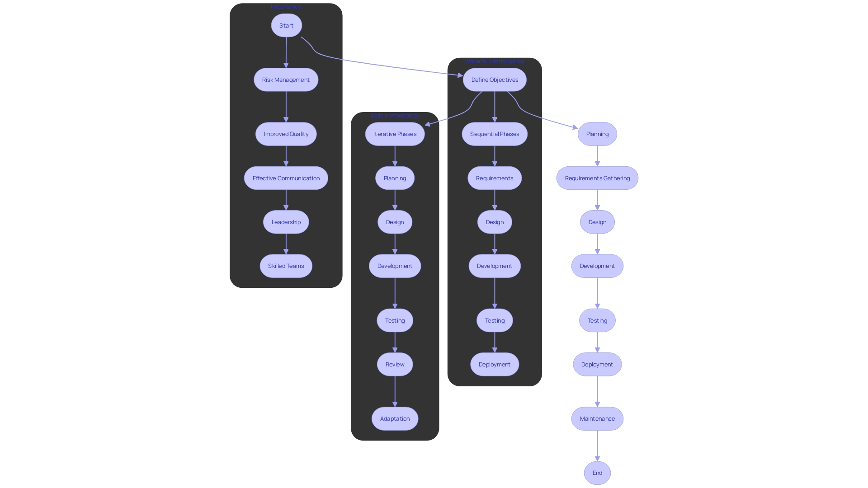The width and height of the screenshot is (868, 488).
Task: Click the Start node in Initiatives panel
Action: pos(286,25)
